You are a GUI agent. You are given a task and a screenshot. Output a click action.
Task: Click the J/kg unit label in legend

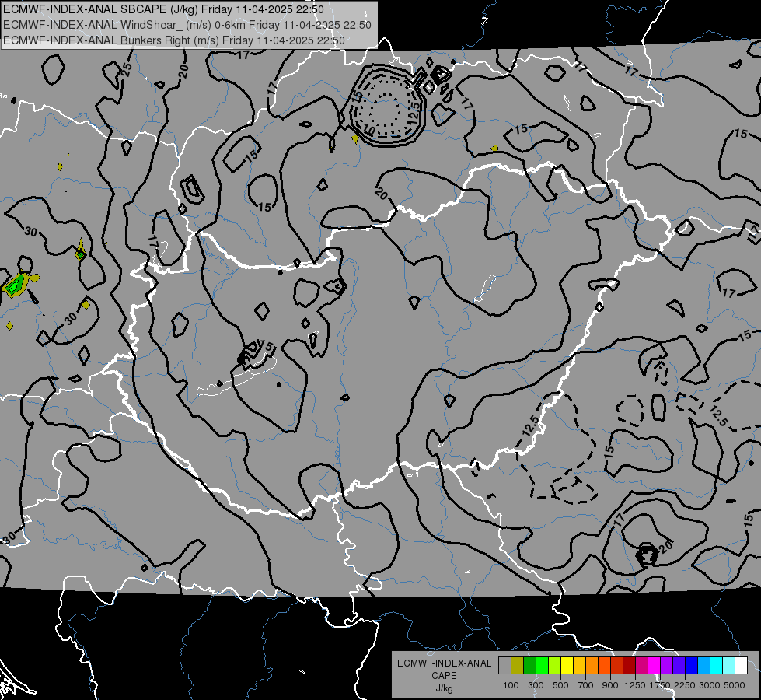(x=444, y=688)
